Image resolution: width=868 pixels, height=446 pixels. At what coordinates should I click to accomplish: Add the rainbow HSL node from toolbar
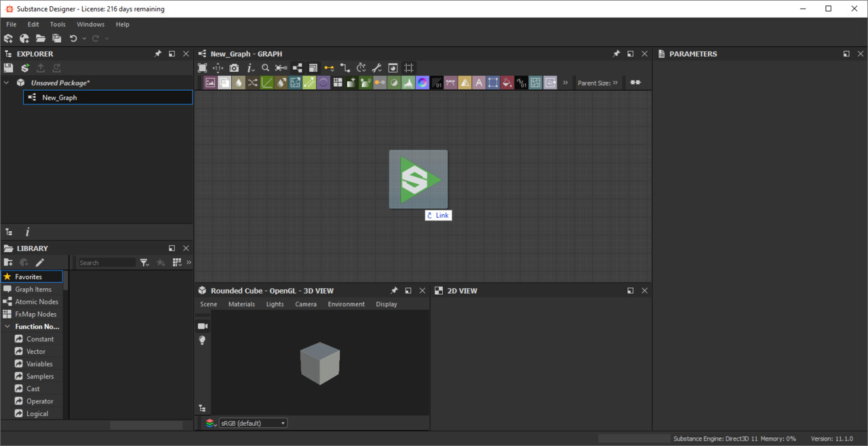point(422,83)
